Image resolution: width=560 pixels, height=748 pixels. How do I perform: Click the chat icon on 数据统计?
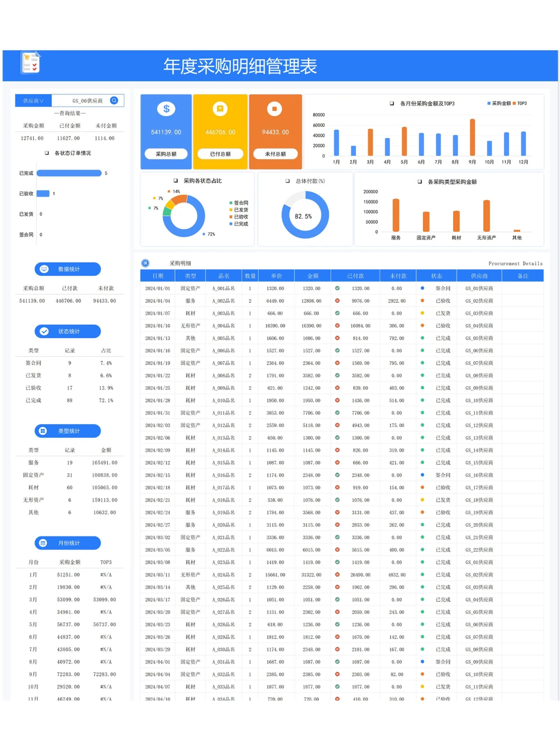pos(44,269)
